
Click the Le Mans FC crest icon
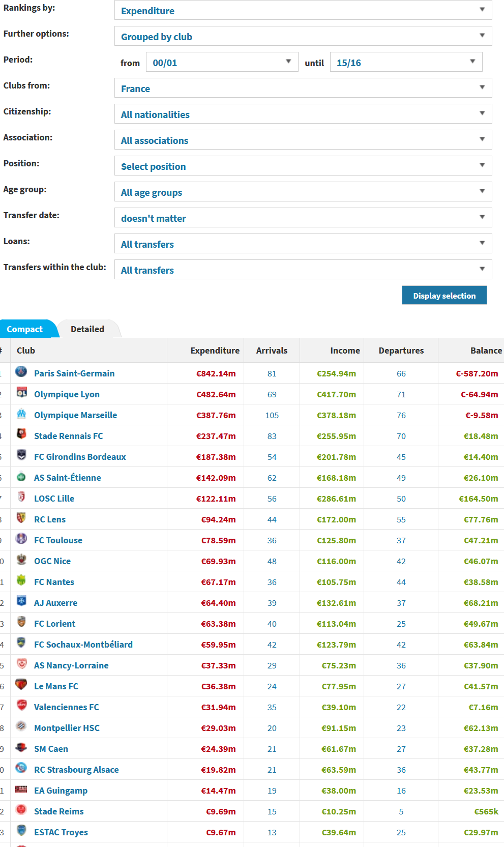click(21, 685)
